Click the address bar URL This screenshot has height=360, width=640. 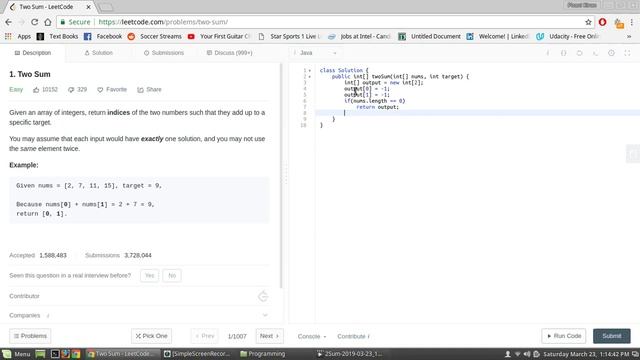(163, 22)
